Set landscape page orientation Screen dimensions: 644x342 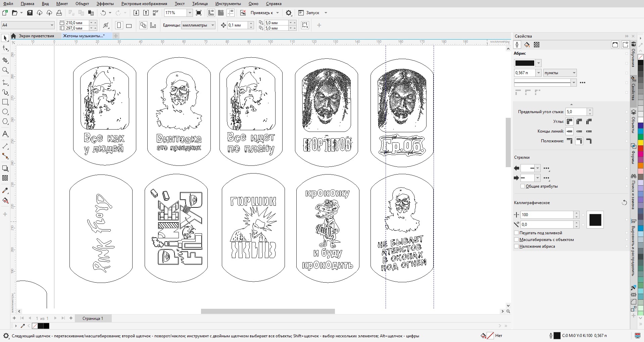tap(129, 25)
